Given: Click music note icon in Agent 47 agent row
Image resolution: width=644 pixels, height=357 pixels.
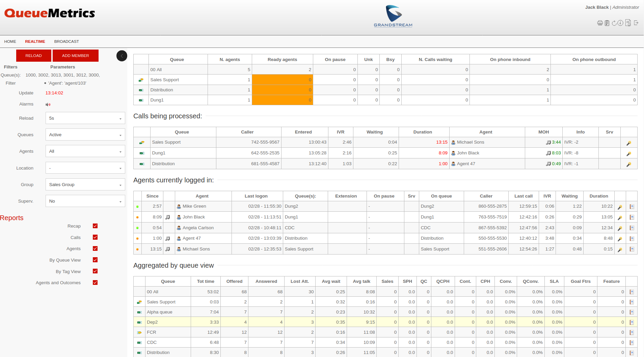Looking at the screenshot, I should (168, 238).
